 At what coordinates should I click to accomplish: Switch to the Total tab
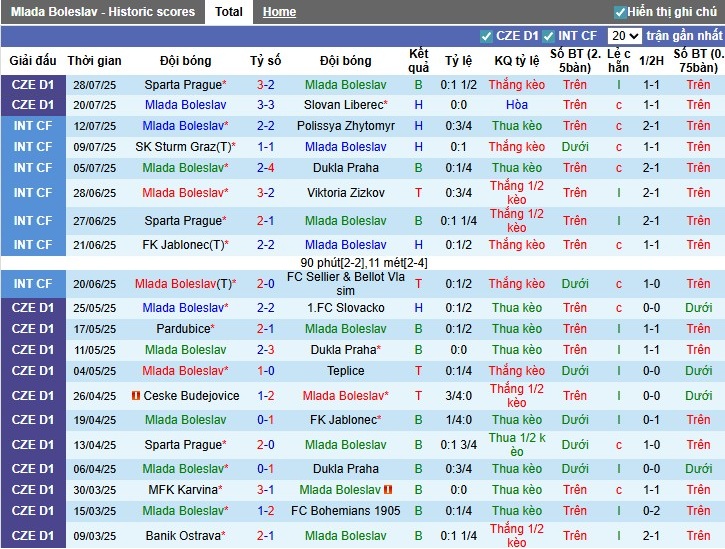[228, 12]
